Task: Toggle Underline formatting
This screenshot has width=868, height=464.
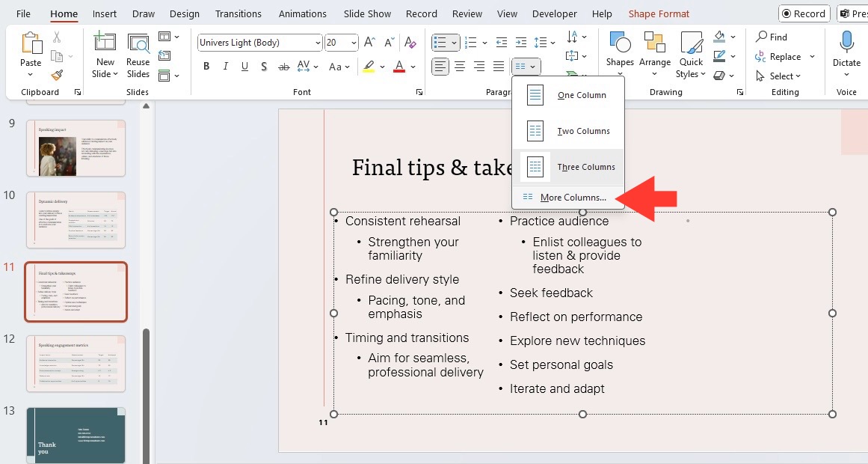Action: 244,67
